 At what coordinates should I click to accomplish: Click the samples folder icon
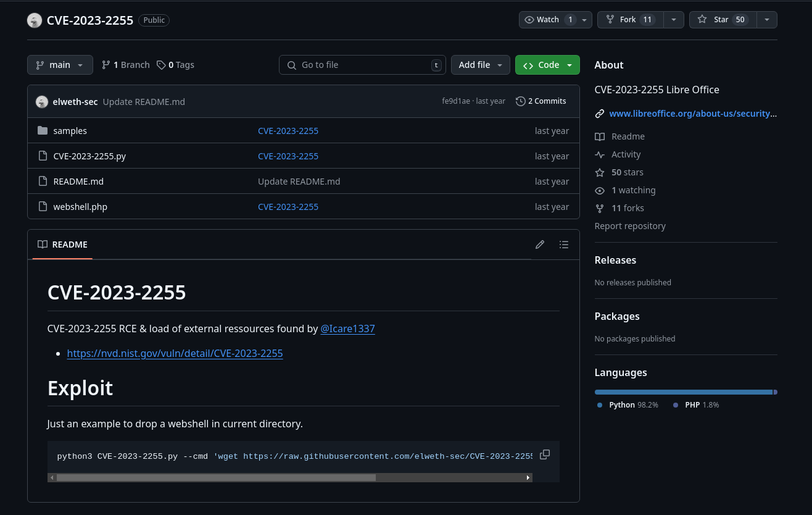(x=43, y=131)
